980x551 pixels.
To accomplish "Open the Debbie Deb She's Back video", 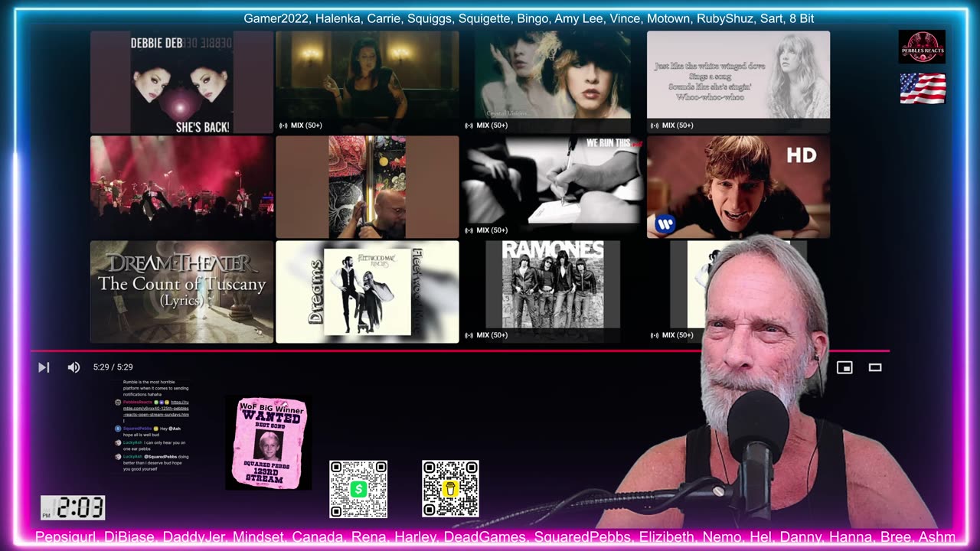I will [x=181, y=82].
